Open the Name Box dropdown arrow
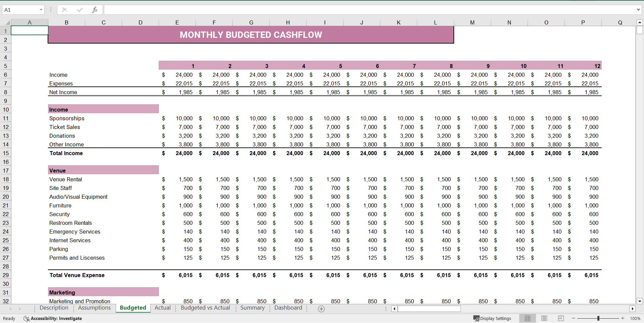Screen dimensions: 644x323 click(41, 10)
